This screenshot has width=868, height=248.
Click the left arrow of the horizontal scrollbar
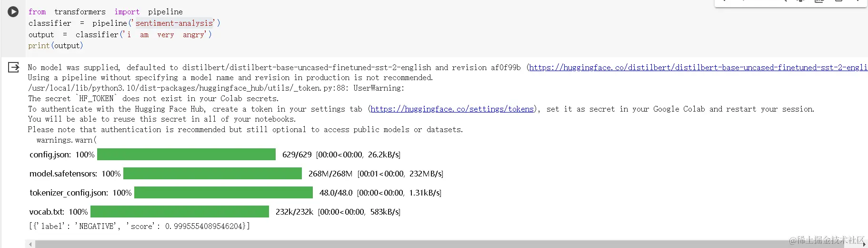coord(30,244)
